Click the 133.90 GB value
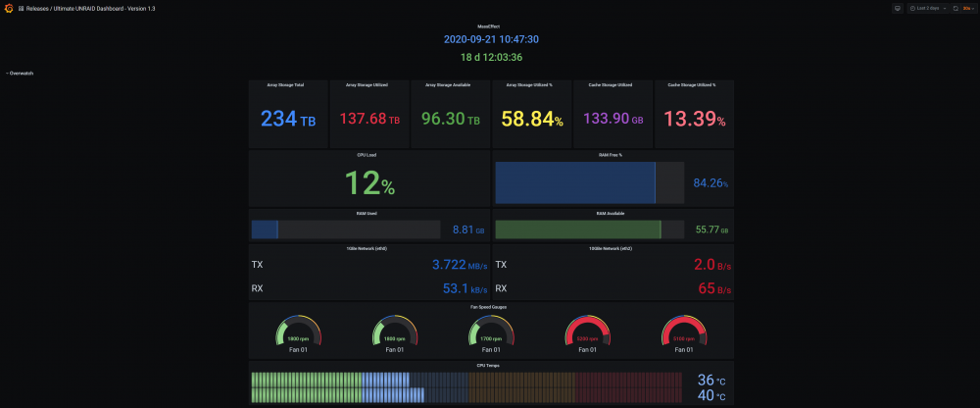Viewport: 980px width, 408px height. [x=613, y=119]
